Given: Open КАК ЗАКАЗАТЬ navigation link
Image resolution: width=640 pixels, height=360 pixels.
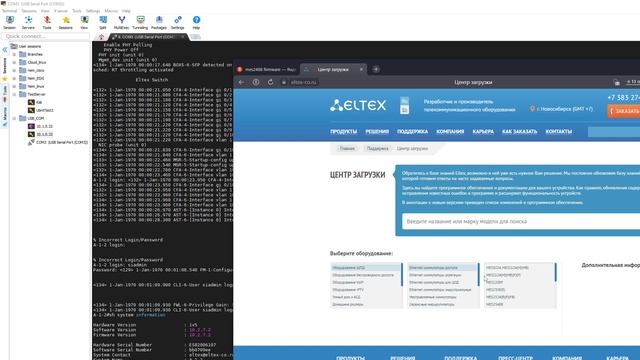Looking at the screenshot, I should click(x=519, y=131).
